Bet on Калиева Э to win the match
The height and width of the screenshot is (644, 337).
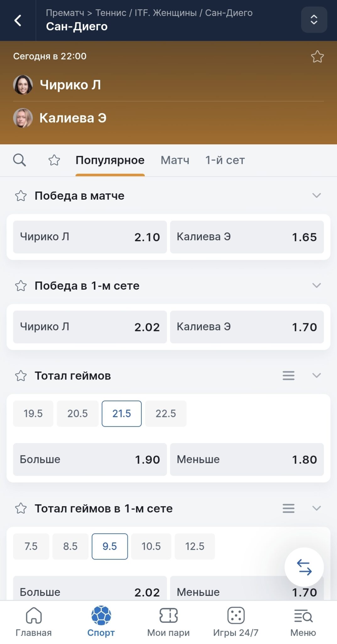click(247, 237)
